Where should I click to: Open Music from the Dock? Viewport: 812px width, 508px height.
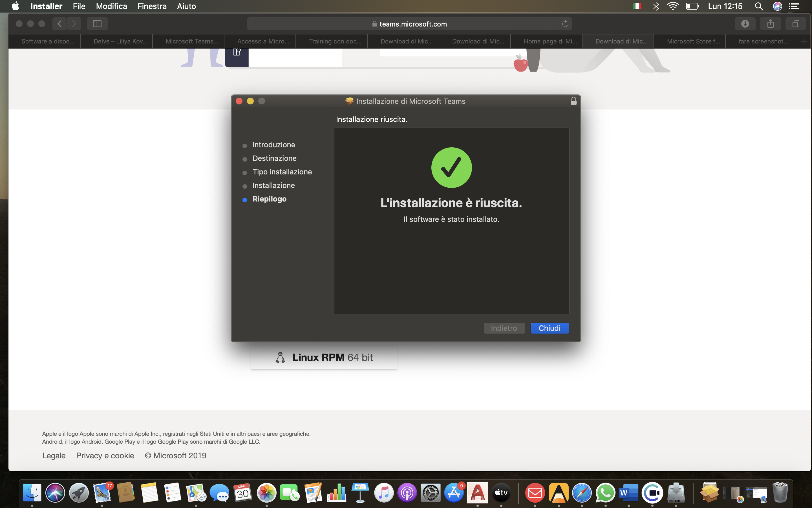click(x=383, y=493)
